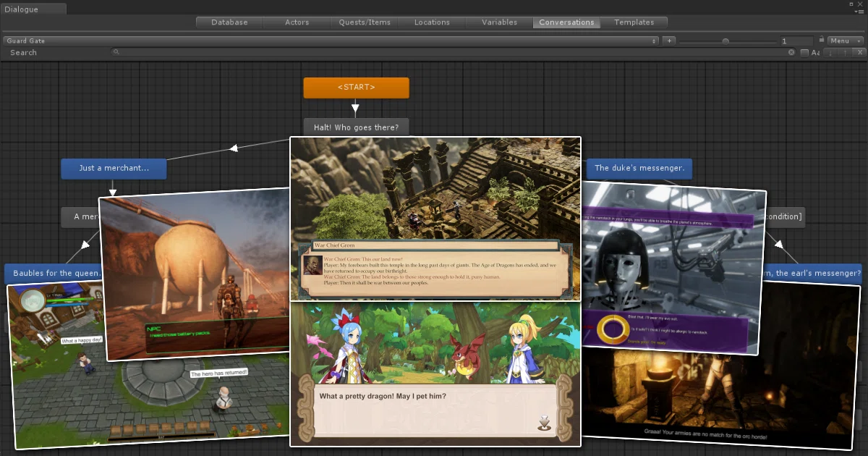Open the Guard Gate conversation dropdown
Viewport: 868px width, 456px height.
331,41
